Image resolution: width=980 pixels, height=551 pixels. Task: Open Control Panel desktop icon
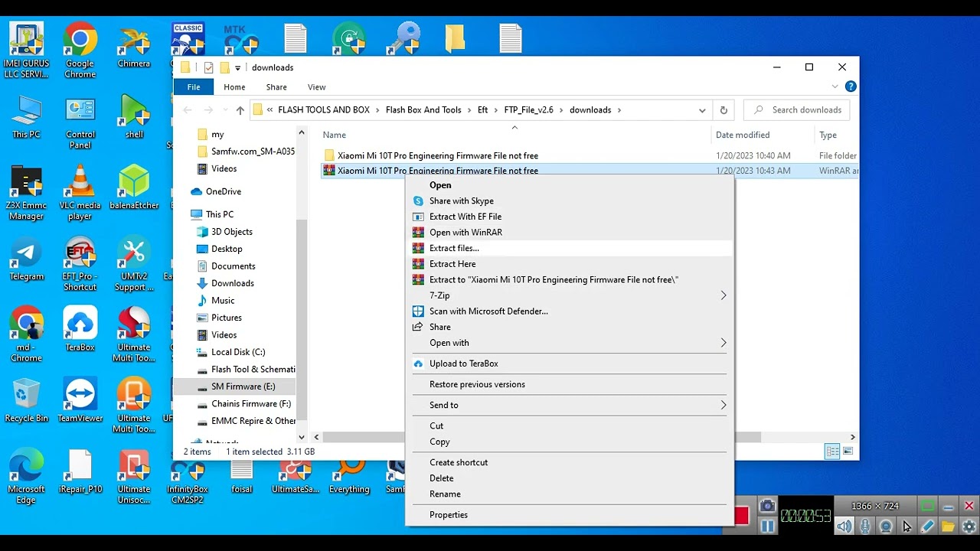click(80, 121)
